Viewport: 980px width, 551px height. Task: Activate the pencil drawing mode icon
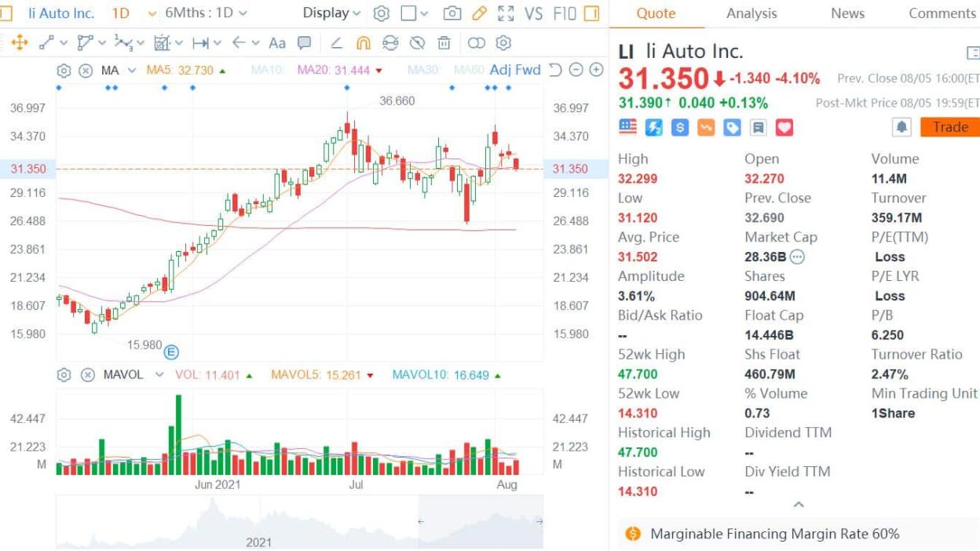(479, 13)
